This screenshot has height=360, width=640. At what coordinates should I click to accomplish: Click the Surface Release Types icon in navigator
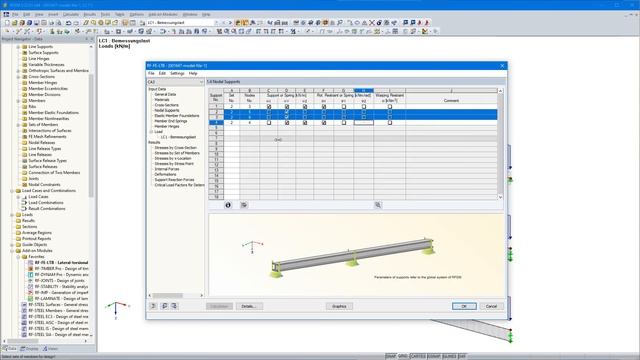24,161
